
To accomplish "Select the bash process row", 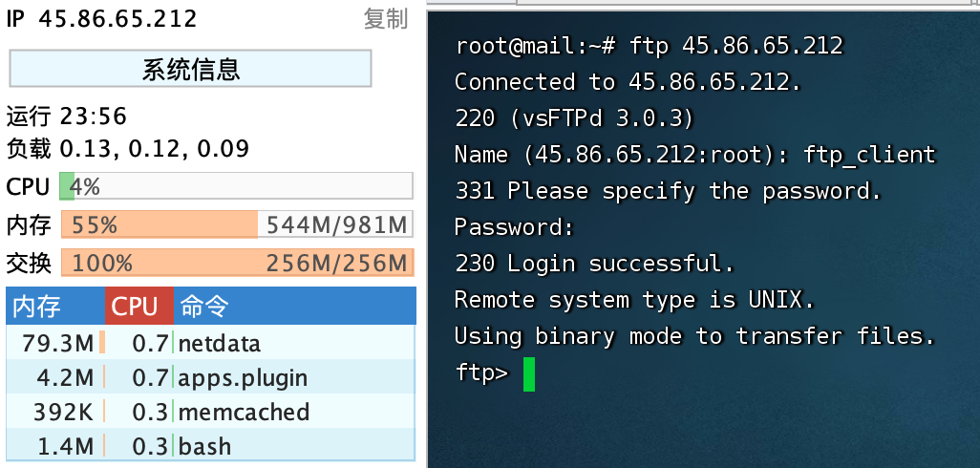I will (211, 445).
